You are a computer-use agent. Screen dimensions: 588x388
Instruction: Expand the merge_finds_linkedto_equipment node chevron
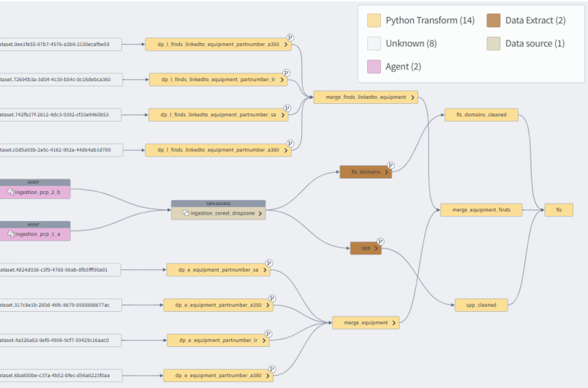pyautogui.click(x=412, y=97)
